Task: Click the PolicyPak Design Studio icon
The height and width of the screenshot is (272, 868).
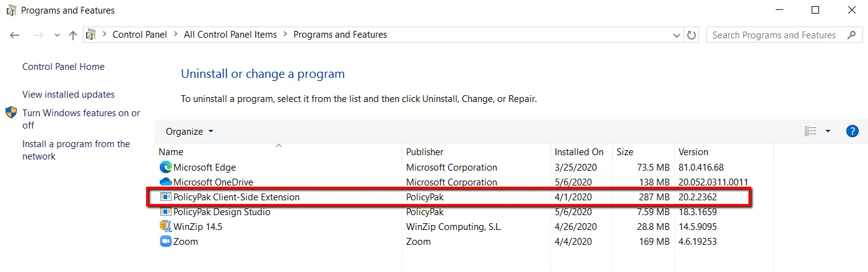Action: coord(165,212)
